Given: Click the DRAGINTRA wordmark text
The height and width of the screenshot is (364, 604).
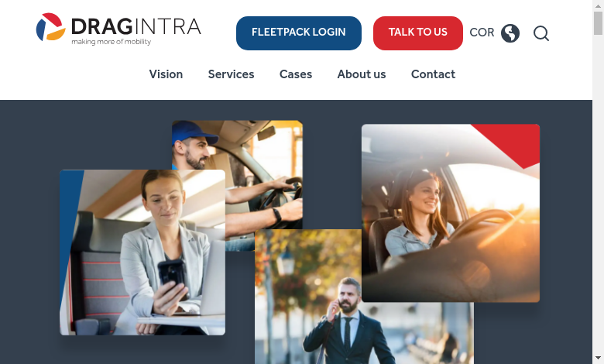Looking at the screenshot, I should [x=136, y=27].
